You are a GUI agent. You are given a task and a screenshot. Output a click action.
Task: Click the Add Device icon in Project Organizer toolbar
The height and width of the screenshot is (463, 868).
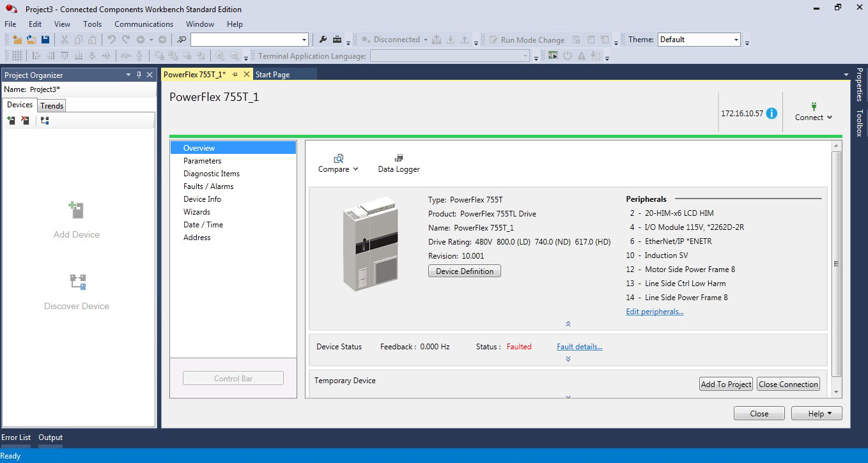click(x=12, y=120)
